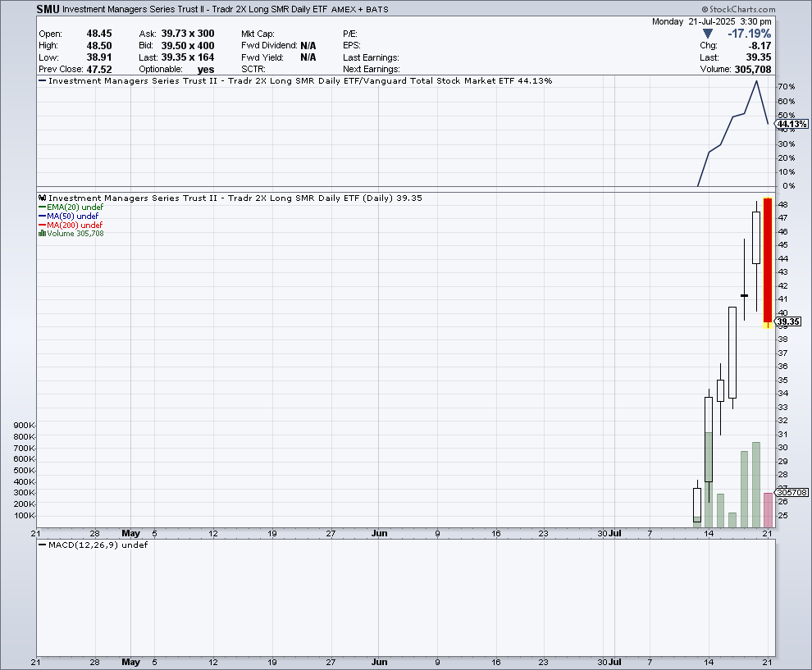Image resolution: width=812 pixels, height=670 pixels.
Task: Click the Last Earnings label
Action: point(371,57)
